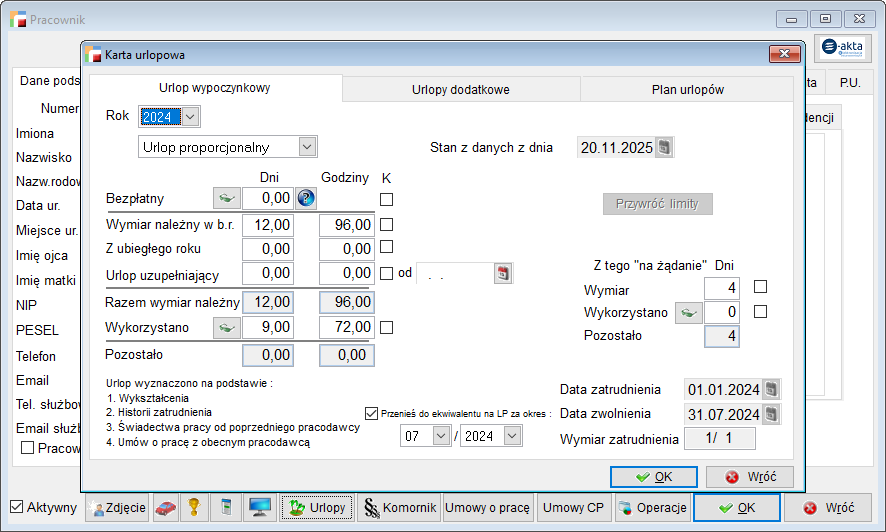Screen dimensions: 886x532
Task: Expand the month 07 dropdown
Action: [x=442, y=436]
